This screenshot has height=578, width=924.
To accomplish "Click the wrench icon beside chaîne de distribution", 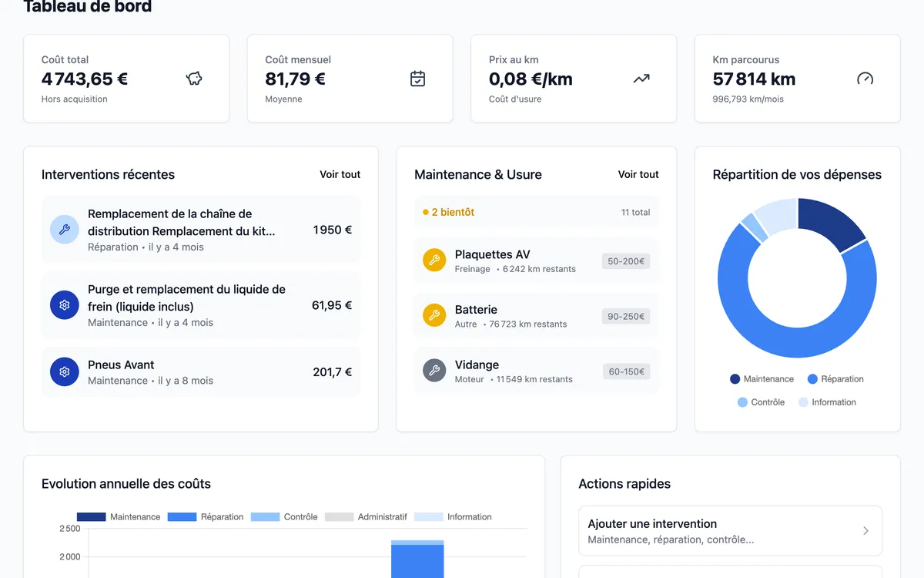I will [x=65, y=230].
